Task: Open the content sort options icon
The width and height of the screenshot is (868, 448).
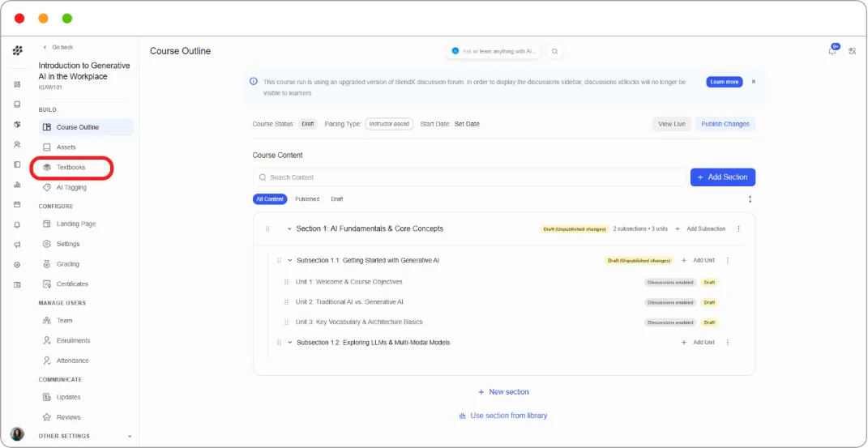Action: click(x=750, y=199)
